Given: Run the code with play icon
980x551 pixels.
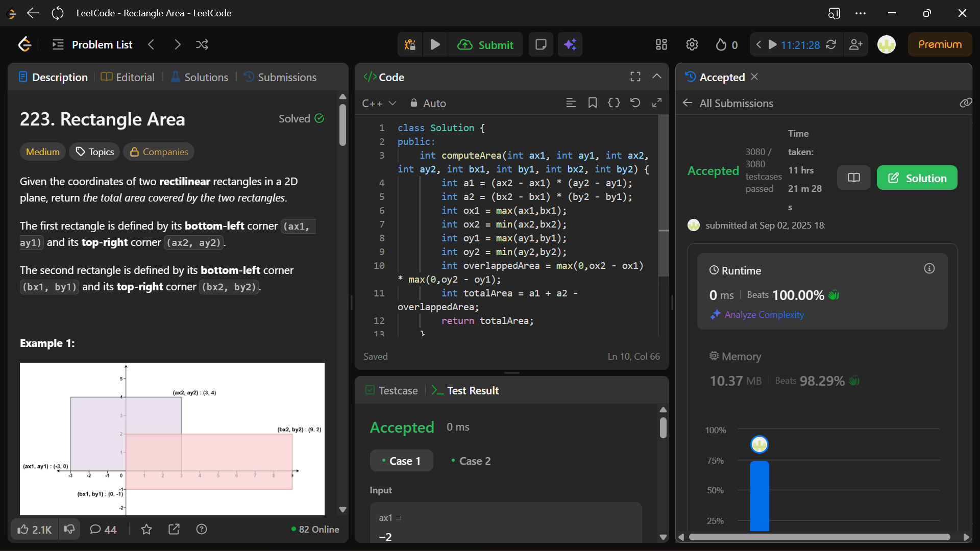Looking at the screenshot, I should (435, 45).
